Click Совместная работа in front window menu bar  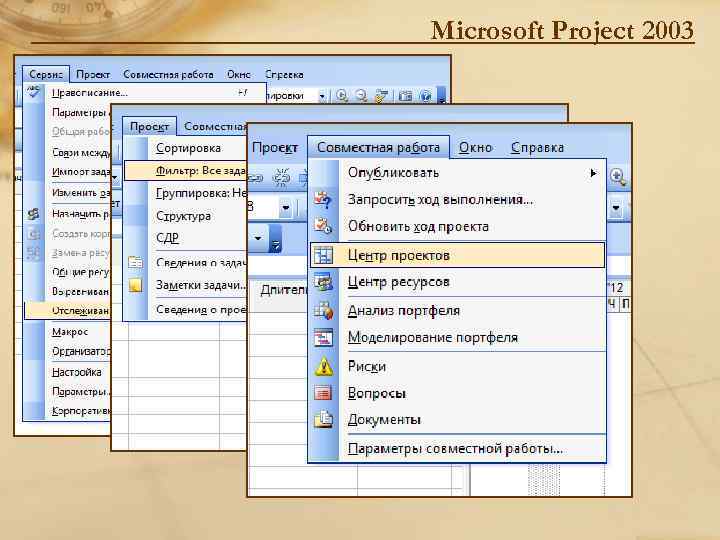click(378, 147)
